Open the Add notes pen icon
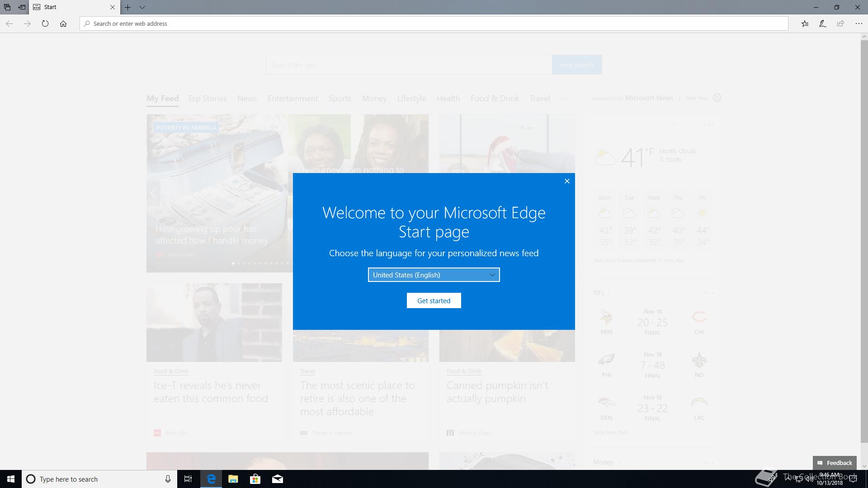 pyautogui.click(x=823, y=23)
